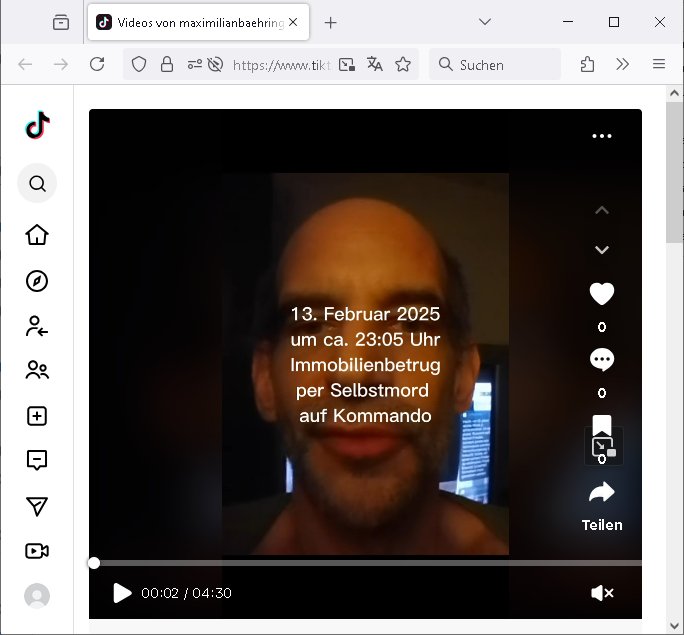The height and width of the screenshot is (635, 684).
Task: Open the Explore compass icon
Action: [x=37, y=281]
